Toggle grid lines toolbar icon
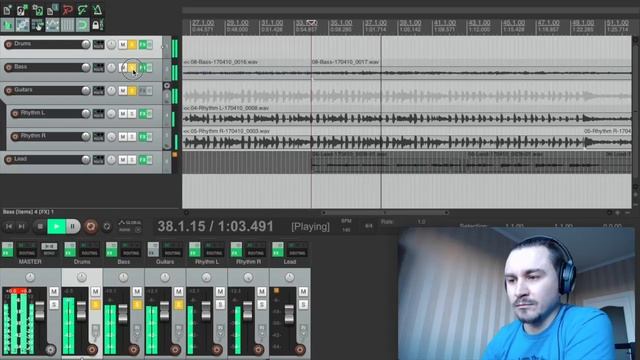 [67, 25]
